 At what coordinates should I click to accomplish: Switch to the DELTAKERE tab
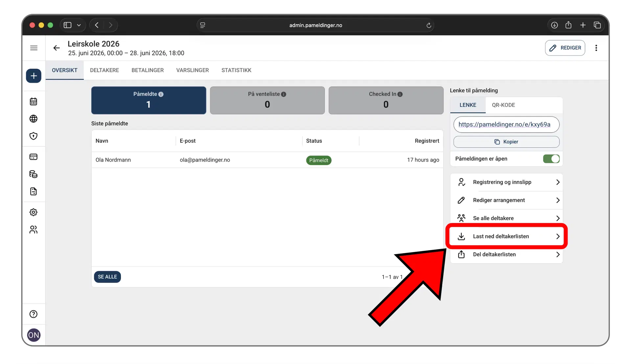click(x=105, y=70)
